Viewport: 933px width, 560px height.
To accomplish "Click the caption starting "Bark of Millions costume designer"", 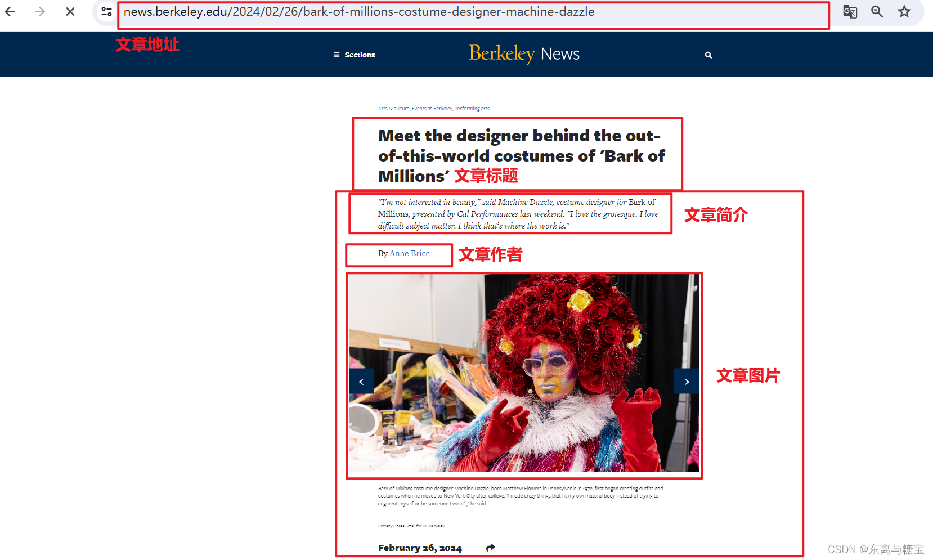I will click(x=521, y=496).
